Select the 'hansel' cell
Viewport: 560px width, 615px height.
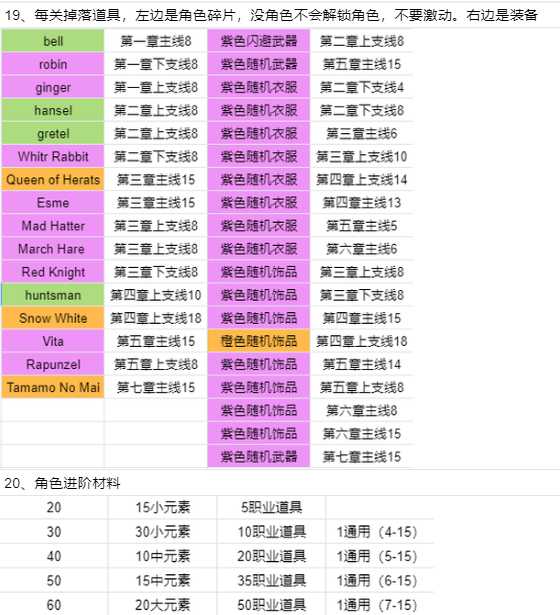[x=53, y=110]
